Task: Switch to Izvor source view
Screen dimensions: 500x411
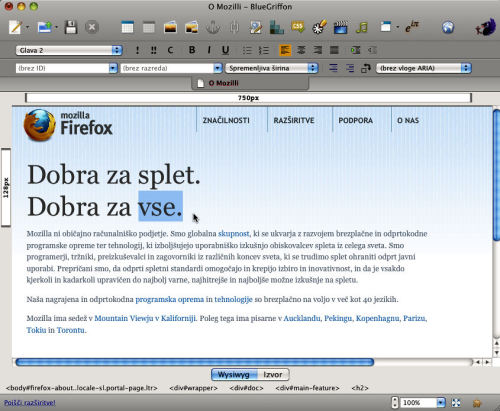Action: (x=273, y=375)
